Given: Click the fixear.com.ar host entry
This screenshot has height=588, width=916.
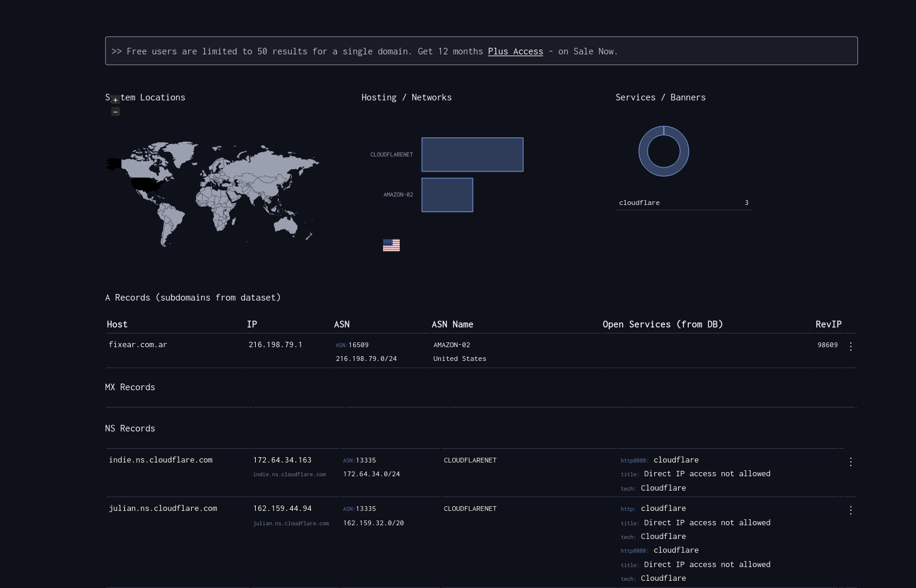Looking at the screenshot, I should (x=138, y=345).
